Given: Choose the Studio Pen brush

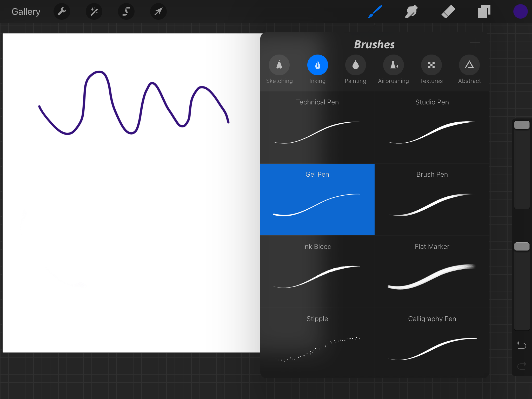Looking at the screenshot, I should tap(432, 127).
